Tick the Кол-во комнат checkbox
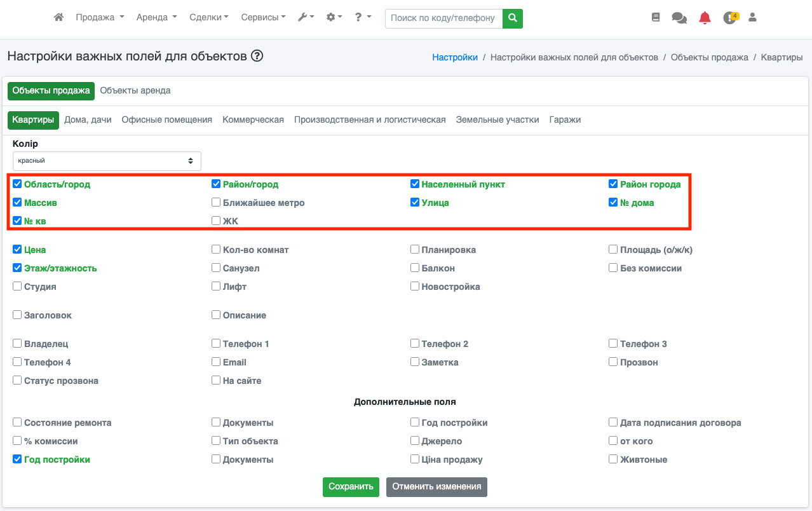 tap(216, 250)
